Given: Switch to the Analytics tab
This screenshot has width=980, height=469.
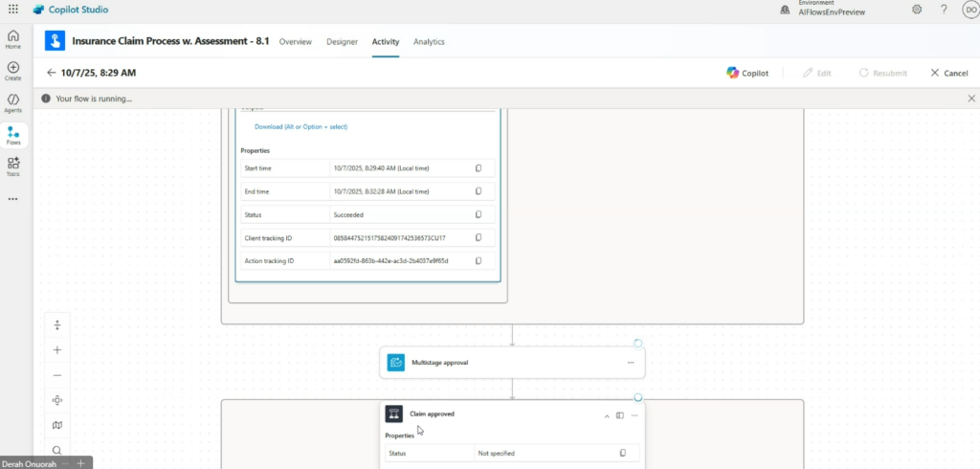Looking at the screenshot, I should 429,42.
